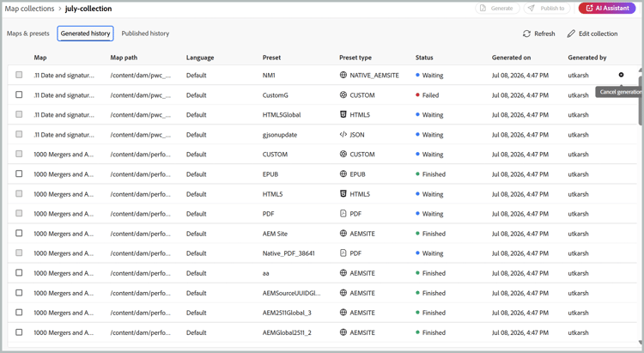Click 'AEMGlobal2511_2' preset cell
This screenshot has height=353, width=644.
pos(287,332)
